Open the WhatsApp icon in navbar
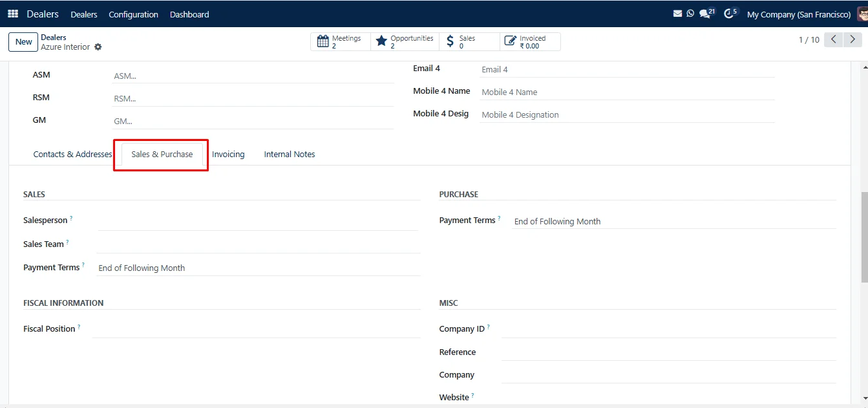Viewport: 868px width, 408px height. coord(690,14)
